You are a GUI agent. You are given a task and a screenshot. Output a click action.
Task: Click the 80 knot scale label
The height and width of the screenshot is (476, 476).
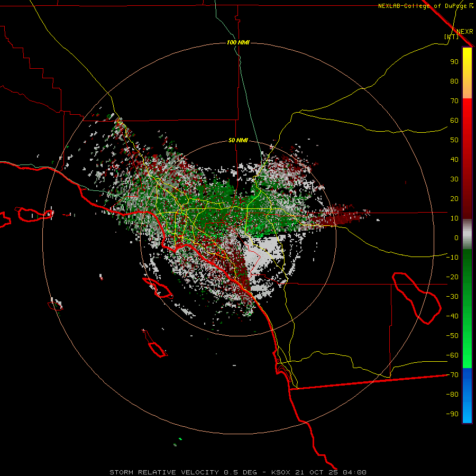454,81
